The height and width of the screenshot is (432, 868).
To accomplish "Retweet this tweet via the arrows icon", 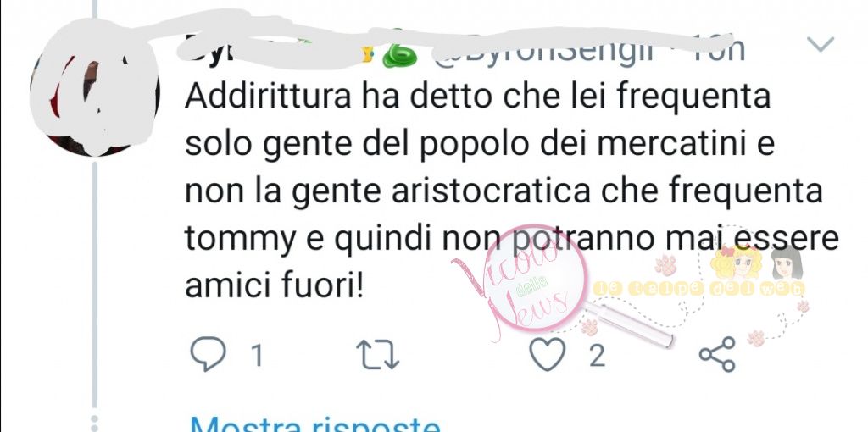I will tap(378, 355).
